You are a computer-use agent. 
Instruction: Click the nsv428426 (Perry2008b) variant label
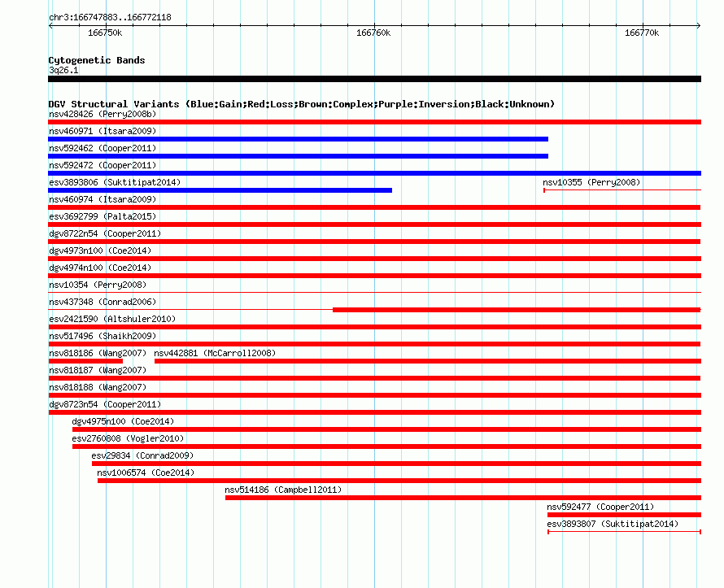[102, 114]
